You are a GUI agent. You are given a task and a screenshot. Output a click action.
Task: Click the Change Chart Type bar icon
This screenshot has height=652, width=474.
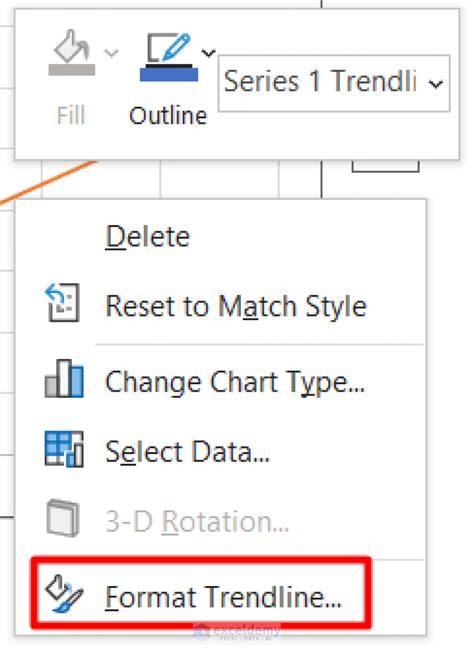click(64, 378)
